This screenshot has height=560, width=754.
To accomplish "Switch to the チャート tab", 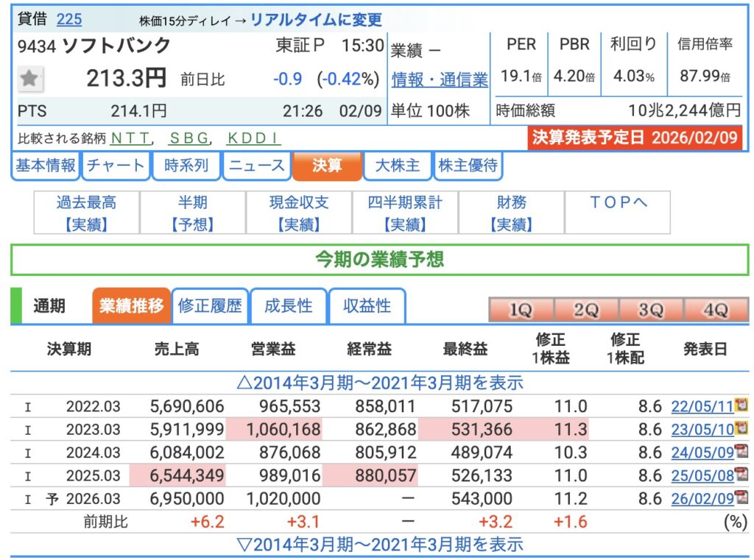I will 116,166.
